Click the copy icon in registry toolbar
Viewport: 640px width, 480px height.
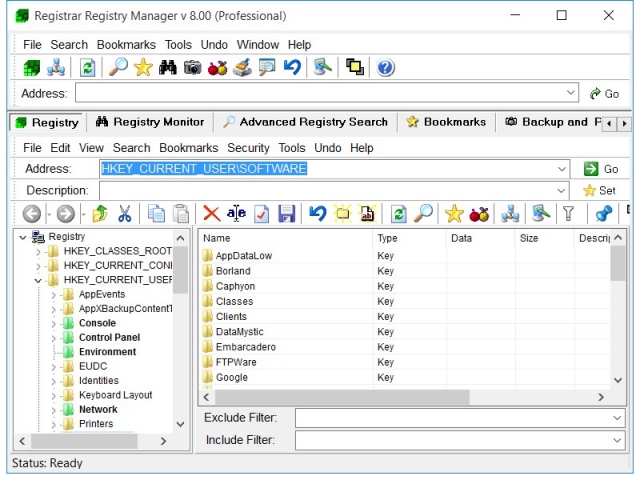click(156, 213)
